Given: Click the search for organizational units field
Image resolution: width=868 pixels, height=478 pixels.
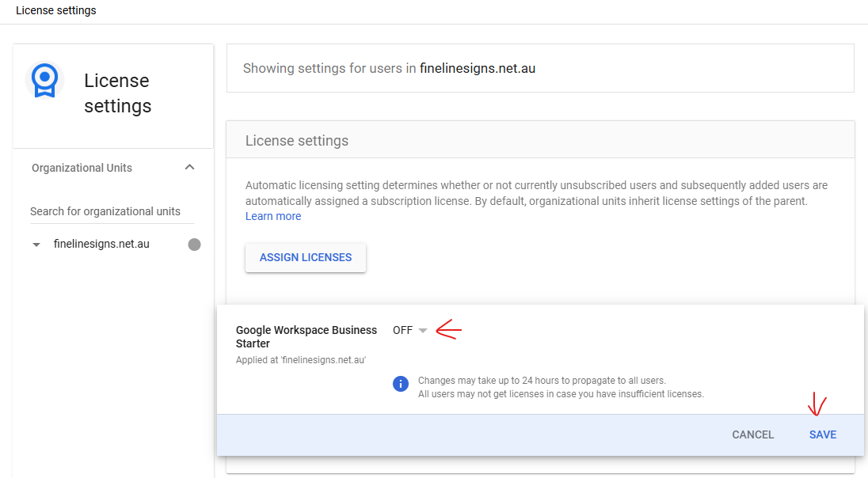Looking at the screenshot, I should [x=111, y=211].
